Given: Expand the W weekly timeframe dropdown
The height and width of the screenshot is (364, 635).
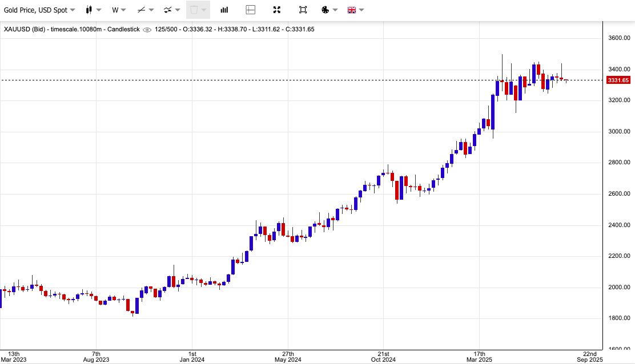Looking at the screenshot, I should pos(119,10).
